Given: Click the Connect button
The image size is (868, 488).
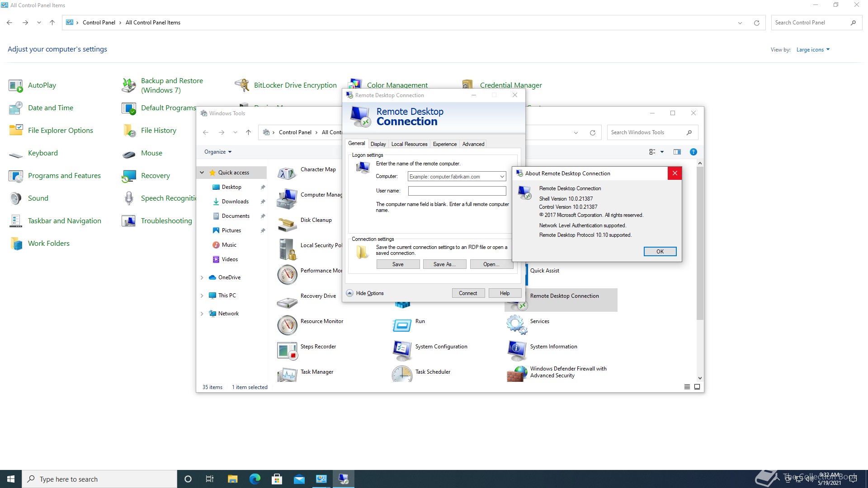Looking at the screenshot, I should coord(468,293).
